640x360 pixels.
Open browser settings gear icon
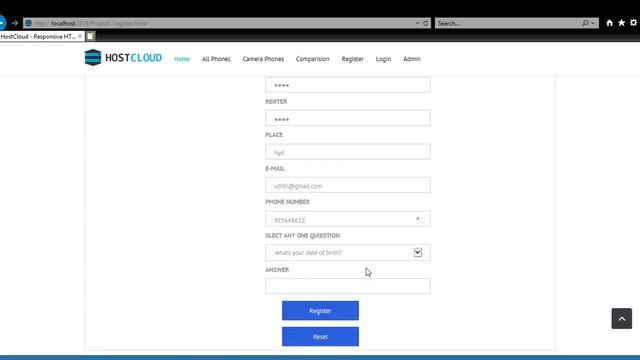633,23
